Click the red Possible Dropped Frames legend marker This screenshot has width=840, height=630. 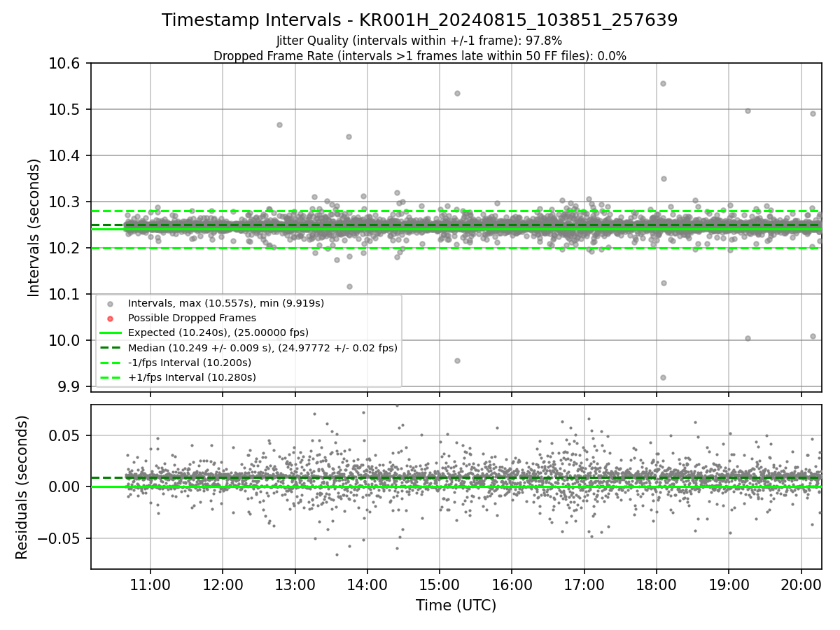(110, 318)
